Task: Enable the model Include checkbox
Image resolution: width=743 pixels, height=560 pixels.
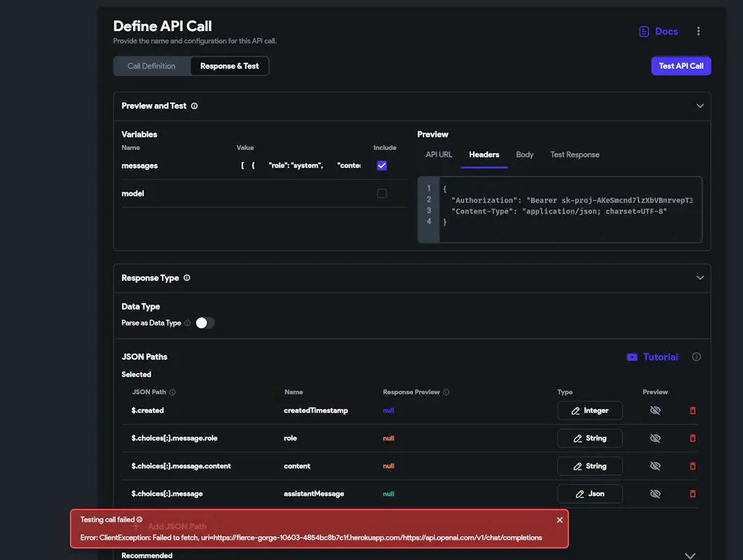Action: pos(382,194)
